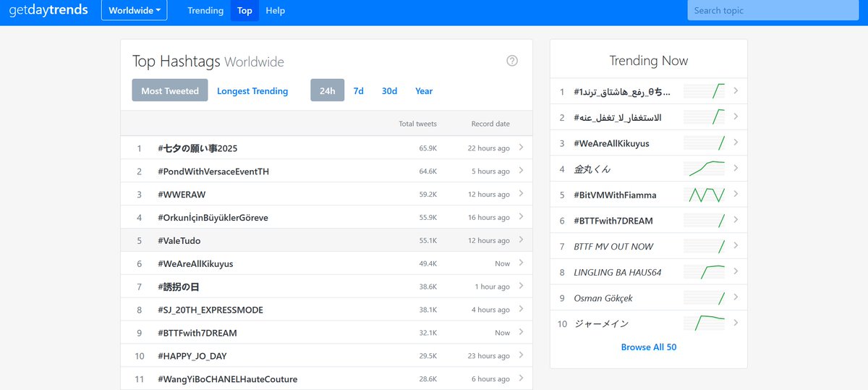Expand chevron for #PondWithVersaceEventTH row

[x=522, y=171]
